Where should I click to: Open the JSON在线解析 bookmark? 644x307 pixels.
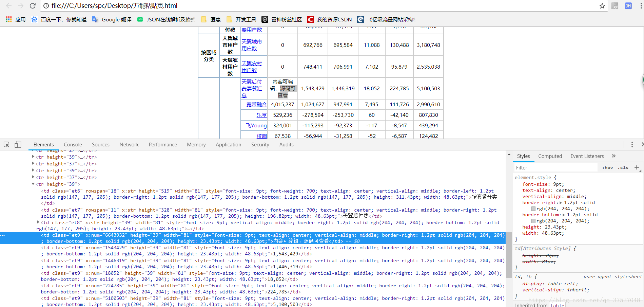click(x=165, y=19)
